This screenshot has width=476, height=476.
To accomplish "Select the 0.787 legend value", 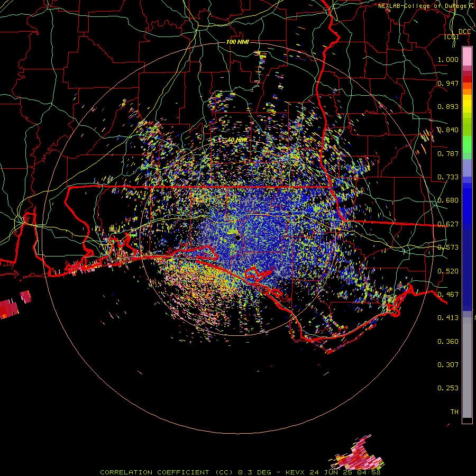I will (448, 153).
